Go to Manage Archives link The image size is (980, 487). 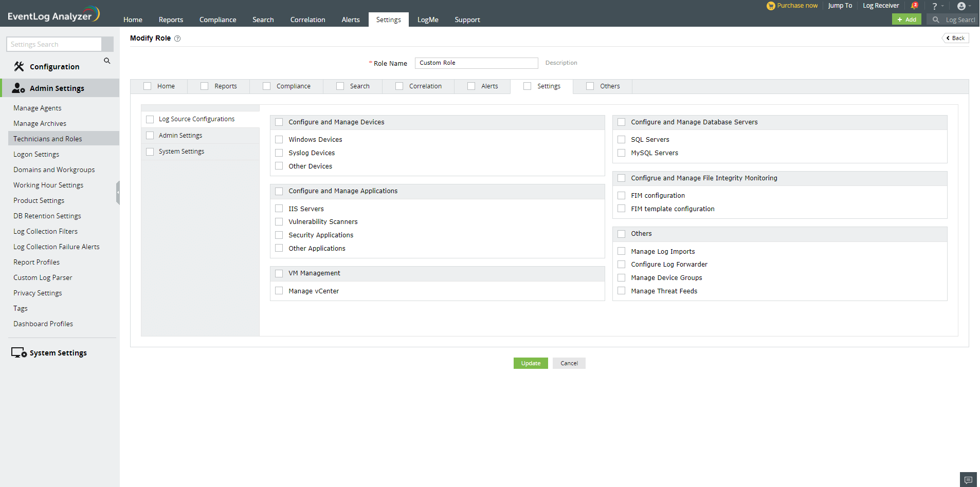pyautogui.click(x=40, y=123)
